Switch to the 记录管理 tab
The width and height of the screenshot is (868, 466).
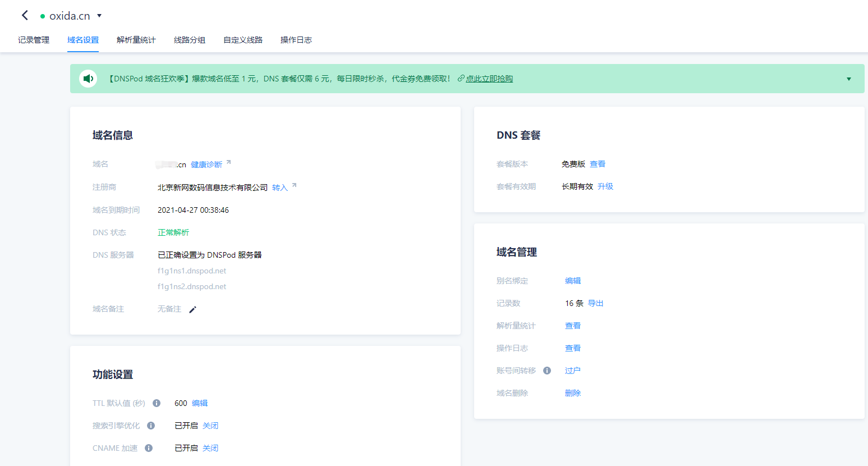[x=34, y=40]
